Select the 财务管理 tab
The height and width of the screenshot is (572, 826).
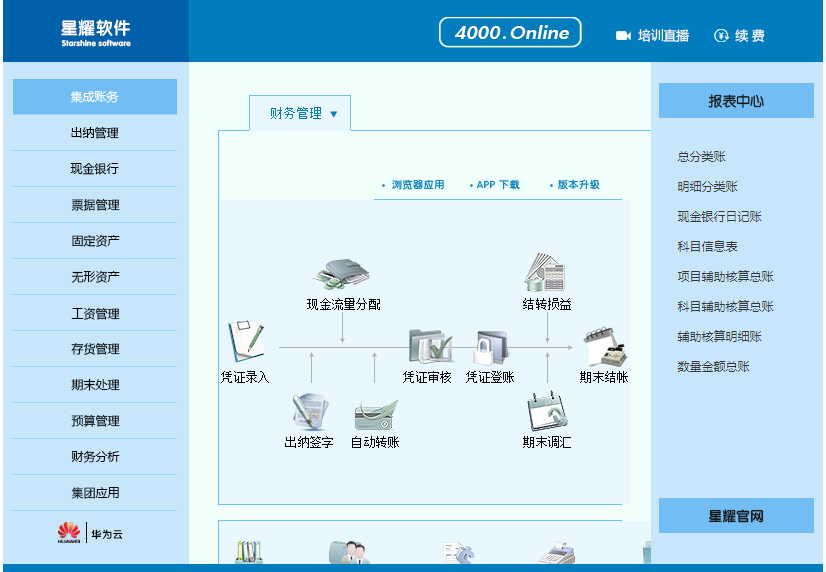300,113
